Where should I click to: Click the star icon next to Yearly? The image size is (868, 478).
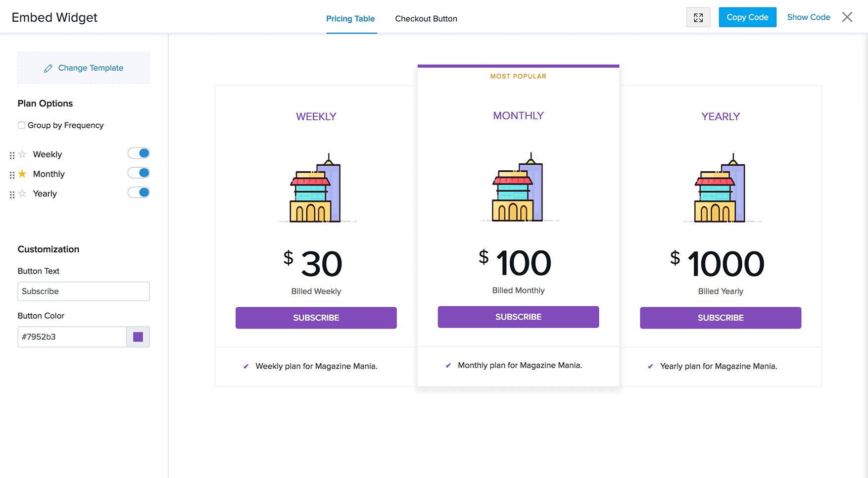(x=22, y=194)
